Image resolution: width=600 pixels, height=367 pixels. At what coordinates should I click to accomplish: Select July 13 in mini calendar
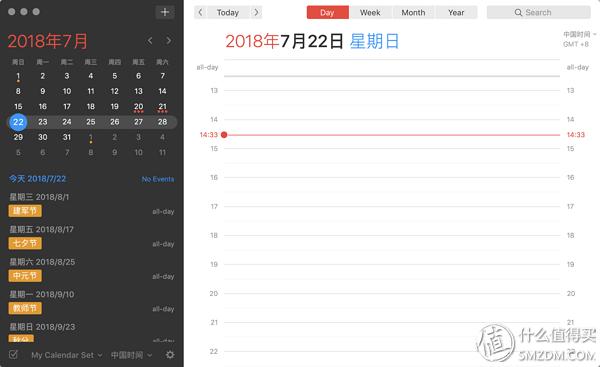139,91
